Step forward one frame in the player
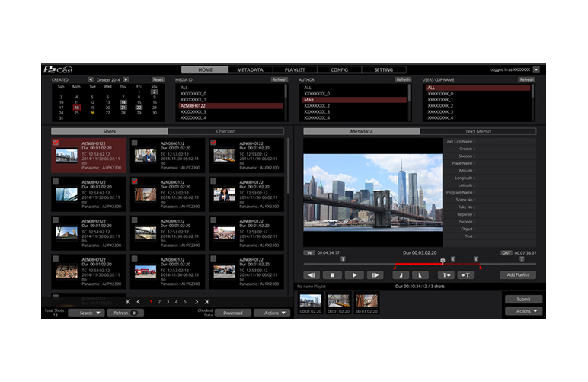Image resolution: width=588 pixels, height=382 pixels. [375, 274]
